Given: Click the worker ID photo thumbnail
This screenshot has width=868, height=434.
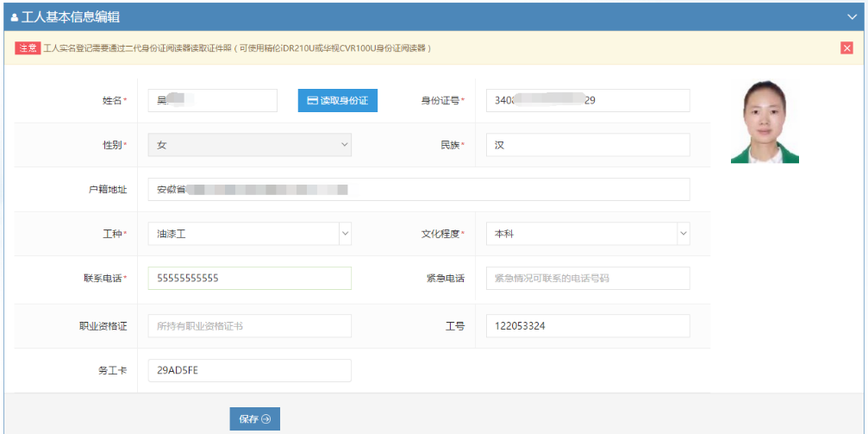Looking at the screenshot, I should coord(765,122).
